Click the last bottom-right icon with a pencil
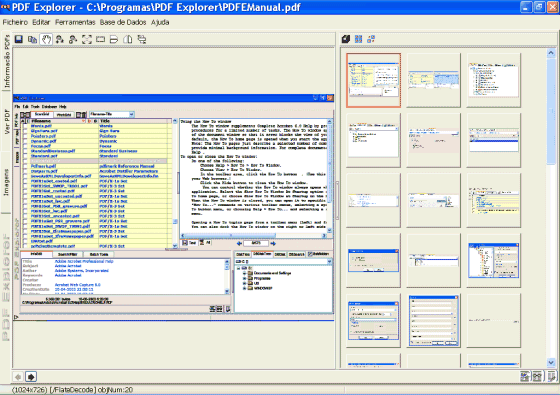 551,376
